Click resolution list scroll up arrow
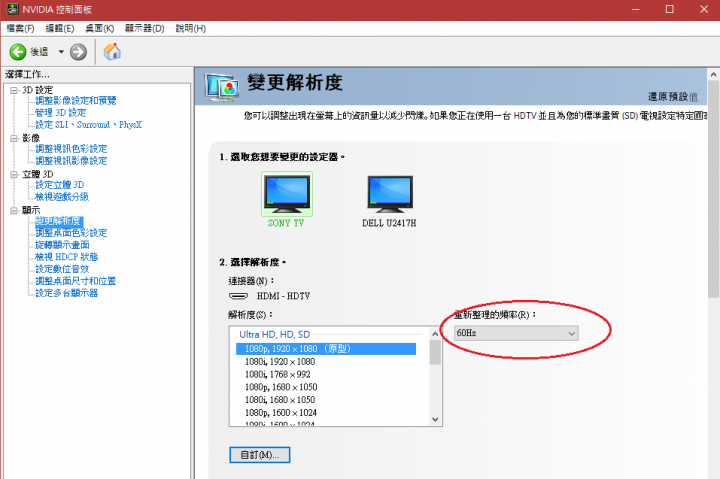Screen dimensions: 720x479 [435, 334]
